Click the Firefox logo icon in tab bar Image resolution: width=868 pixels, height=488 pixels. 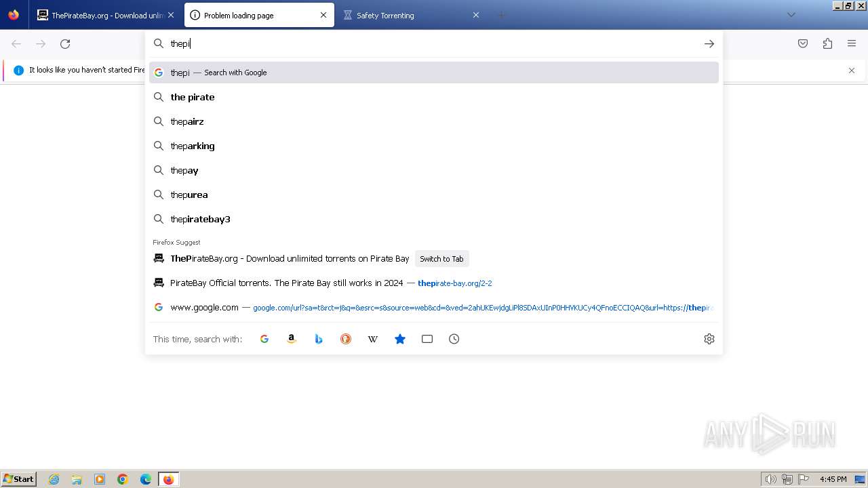coord(14,15)
